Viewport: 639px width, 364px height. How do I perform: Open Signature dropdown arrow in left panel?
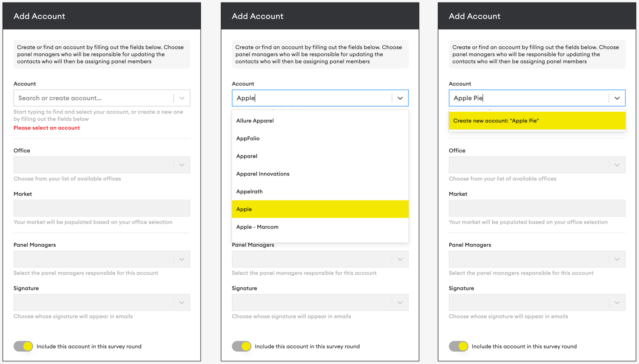coord(182,303)
